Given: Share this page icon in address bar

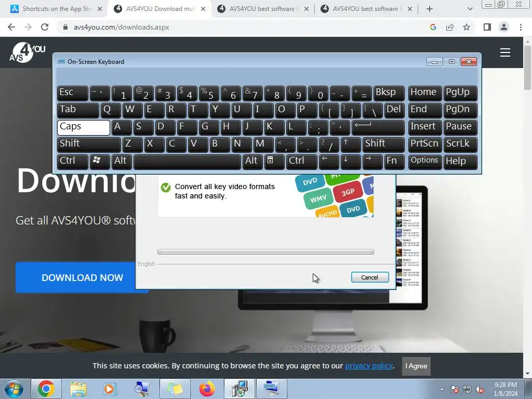Looking at the screenshot, I should pyautogui.click(x=450, y=27).
